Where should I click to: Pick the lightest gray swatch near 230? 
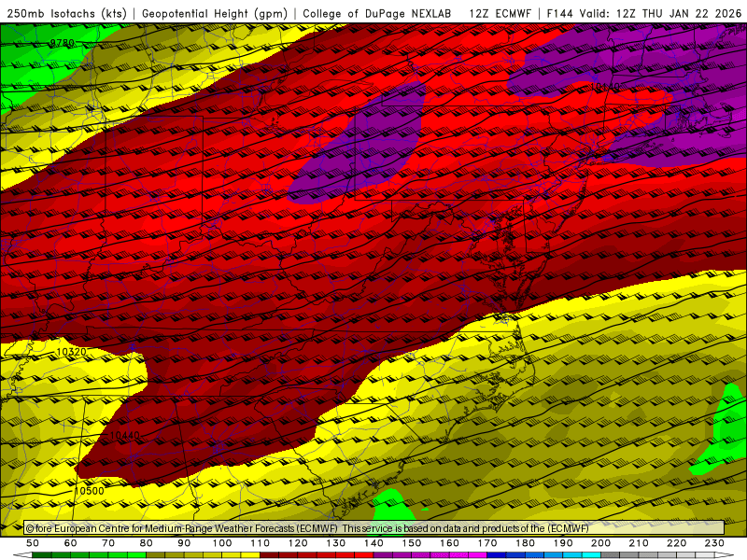pos(705,555)
